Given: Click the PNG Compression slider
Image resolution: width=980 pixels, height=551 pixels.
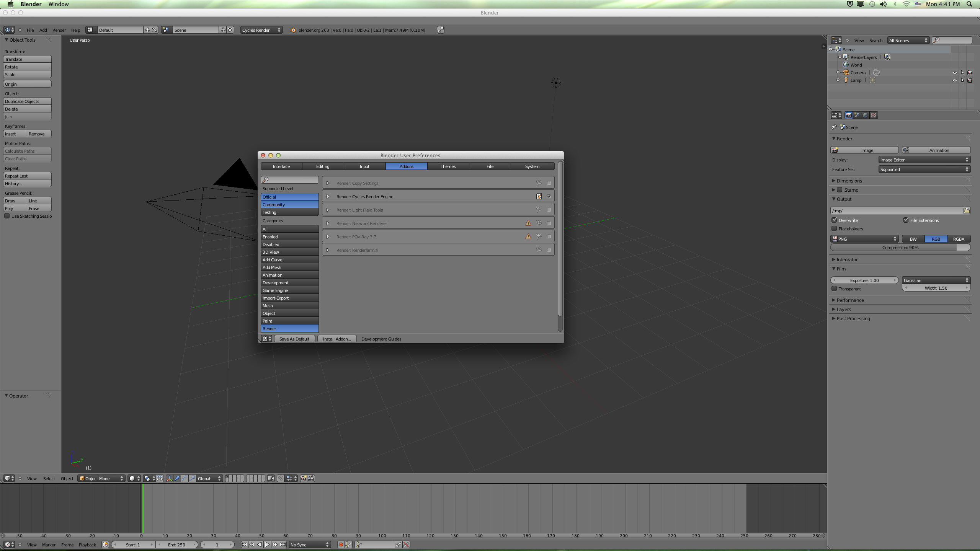Looking at the screenshot, I should coord(900,248).
